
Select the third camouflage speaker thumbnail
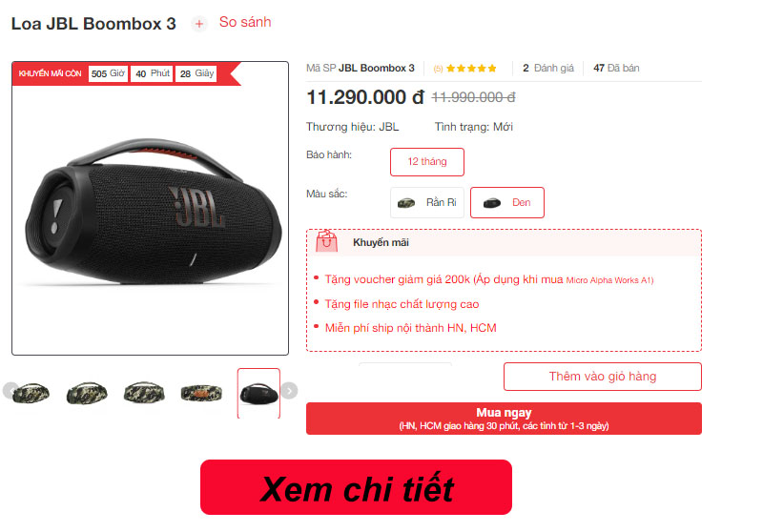tap(144, 393)
